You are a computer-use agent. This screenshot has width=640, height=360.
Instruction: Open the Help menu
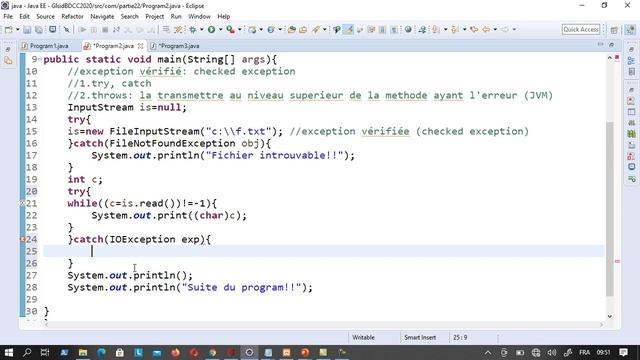tap(223, 16)
